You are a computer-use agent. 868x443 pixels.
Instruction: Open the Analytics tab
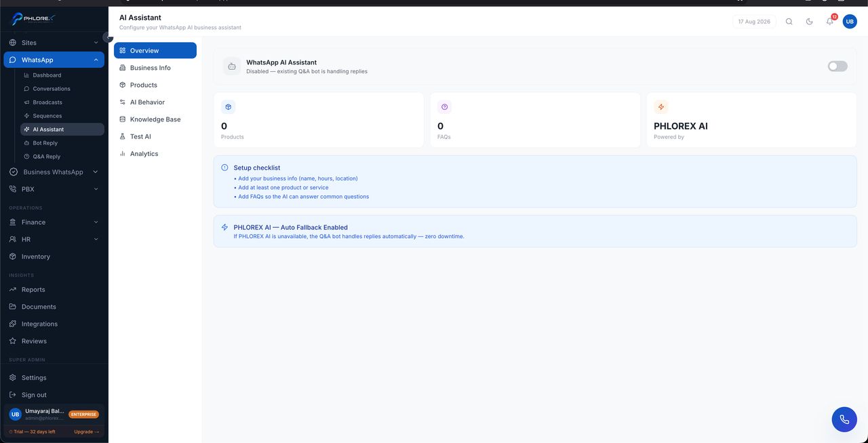tap(155, 154)
